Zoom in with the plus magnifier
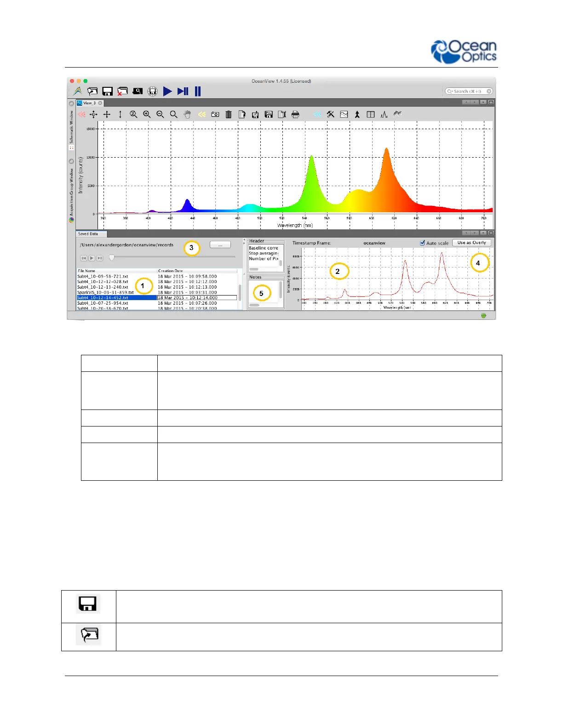Image resolution: width=563 pixels, height=728 pixels. (147, 114)
